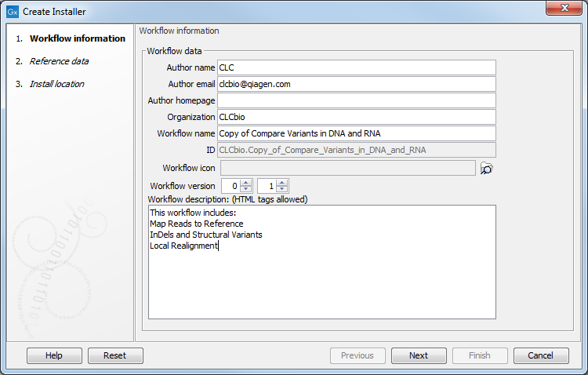This screenshot has width=588, height=375.
Task: Open the Help button
Action: 54,355
